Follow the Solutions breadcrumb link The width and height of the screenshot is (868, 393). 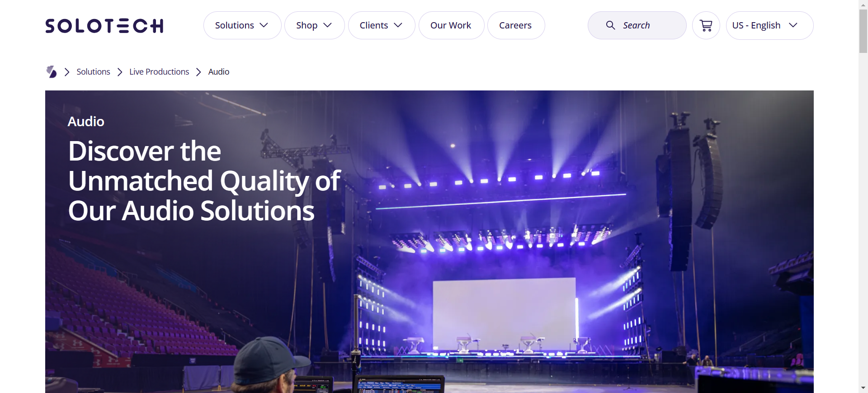[94, 72]
